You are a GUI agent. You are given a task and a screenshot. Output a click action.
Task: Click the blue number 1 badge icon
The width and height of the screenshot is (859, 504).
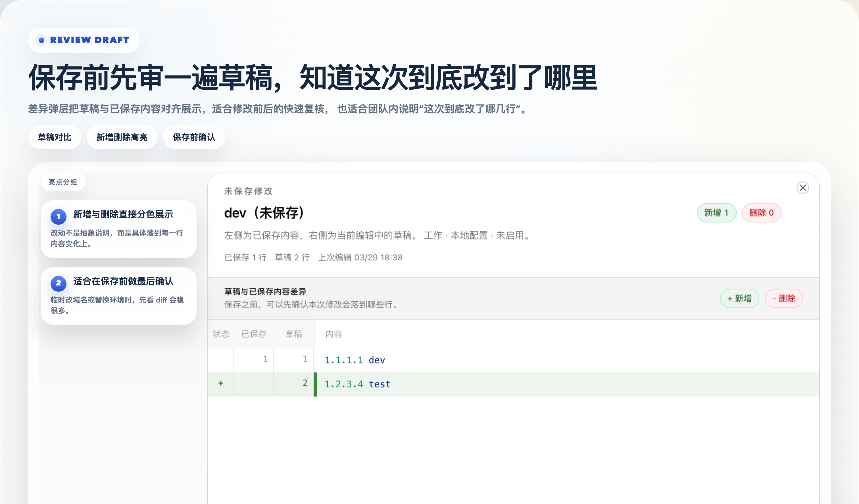click(58, 216)
